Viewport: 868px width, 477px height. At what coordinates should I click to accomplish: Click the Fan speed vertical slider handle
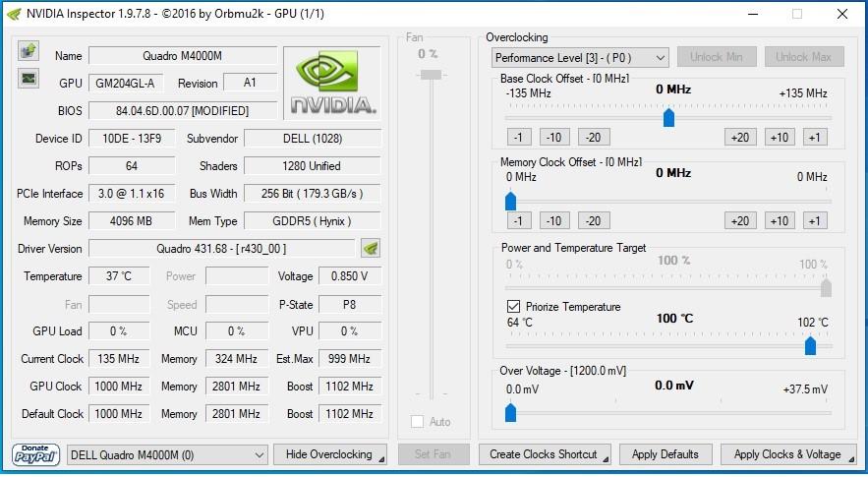click(431, 75)
